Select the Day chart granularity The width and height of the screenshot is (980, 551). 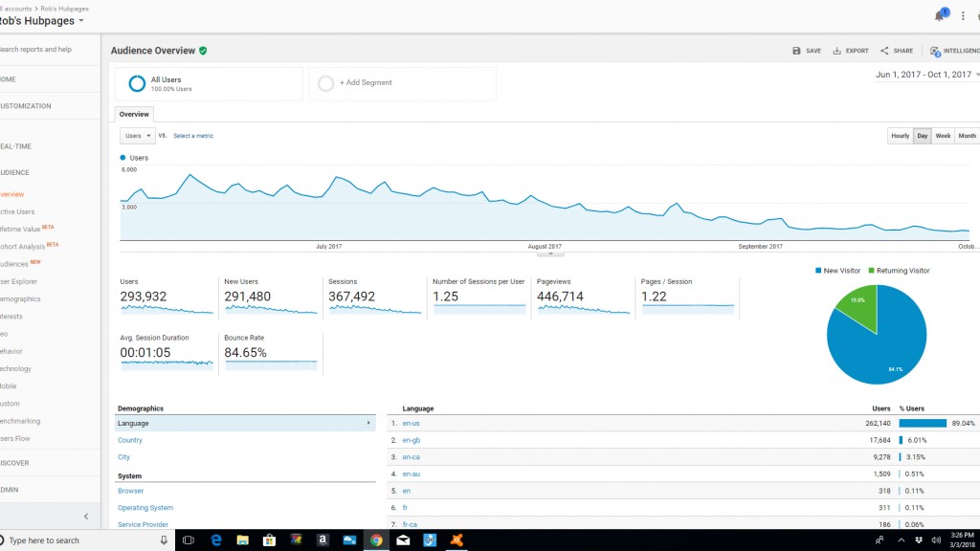[x=923, y=136]
